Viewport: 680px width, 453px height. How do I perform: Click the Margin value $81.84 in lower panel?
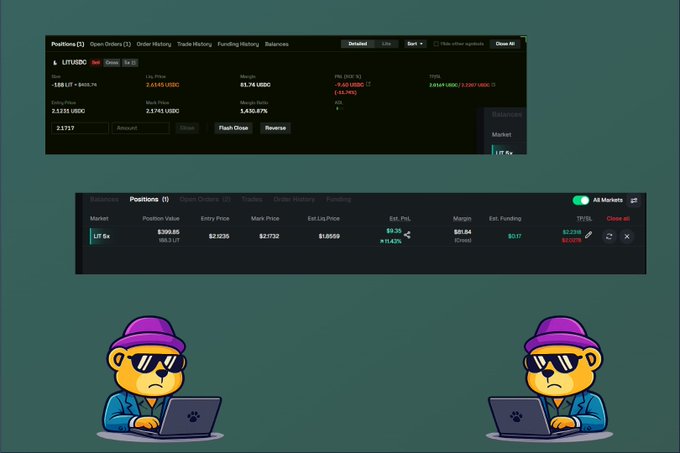(462, 232)
